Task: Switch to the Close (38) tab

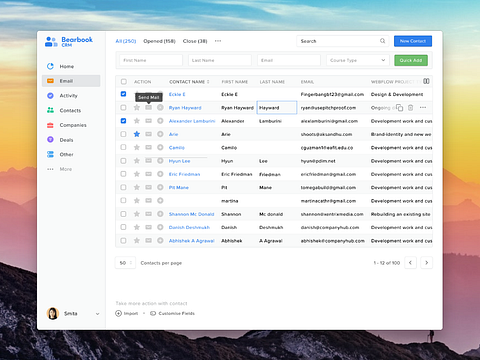Action: (195, 41)
